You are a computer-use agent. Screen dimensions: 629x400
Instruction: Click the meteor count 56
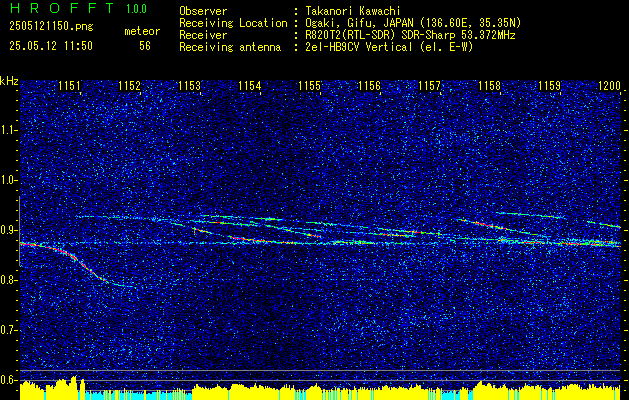[x=145, y=46]
